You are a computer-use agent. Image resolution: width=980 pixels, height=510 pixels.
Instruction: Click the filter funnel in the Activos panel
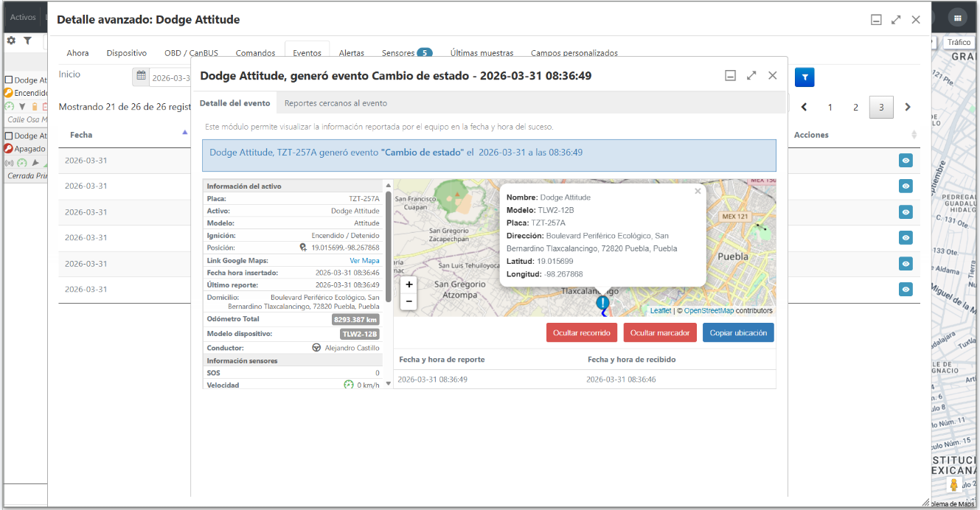[x=27, y=41]
